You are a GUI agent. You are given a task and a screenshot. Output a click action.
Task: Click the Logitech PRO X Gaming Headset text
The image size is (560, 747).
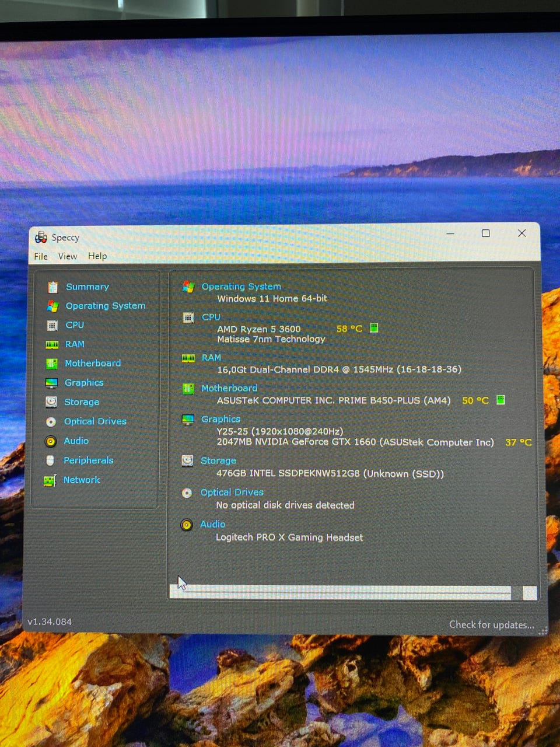[289, 537]
